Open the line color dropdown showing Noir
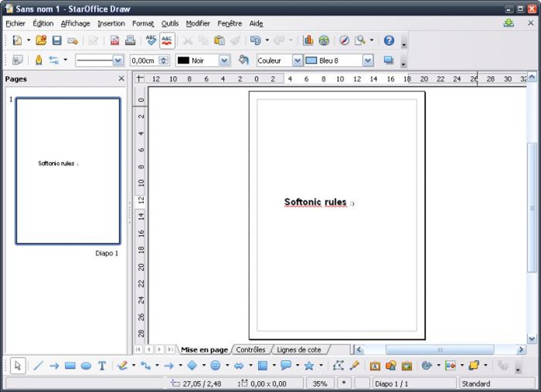 pos(224,61)
